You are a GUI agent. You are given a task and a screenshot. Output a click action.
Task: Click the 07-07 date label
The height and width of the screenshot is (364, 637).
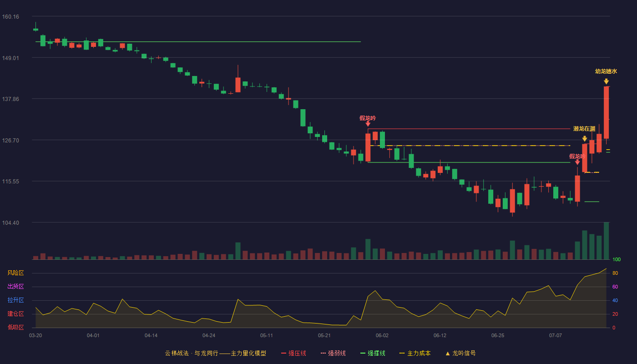point(556,335)
